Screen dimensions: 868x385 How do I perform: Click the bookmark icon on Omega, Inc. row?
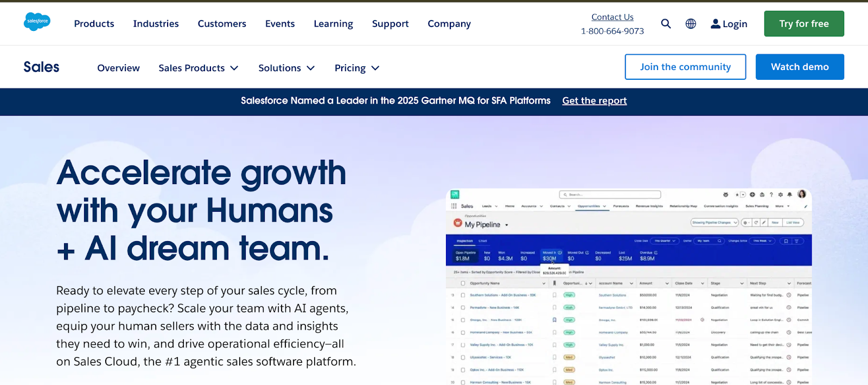coord(554,320)
